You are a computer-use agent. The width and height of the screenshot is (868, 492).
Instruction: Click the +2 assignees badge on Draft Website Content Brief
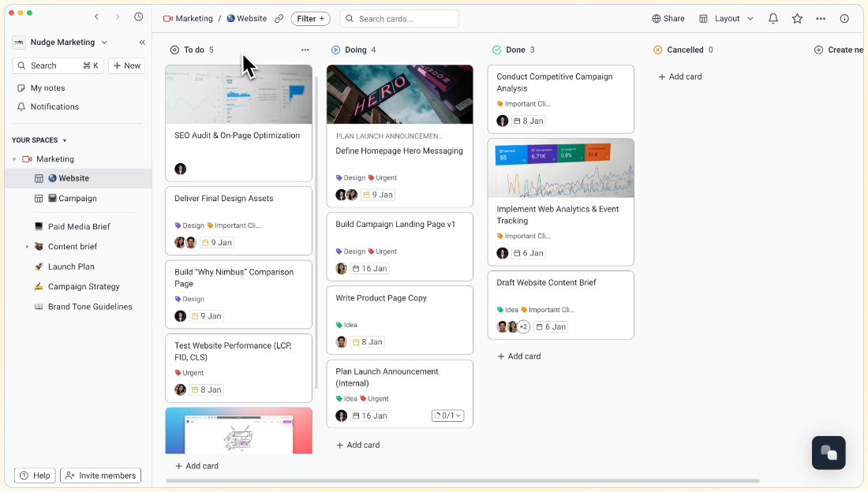point(523,326)
